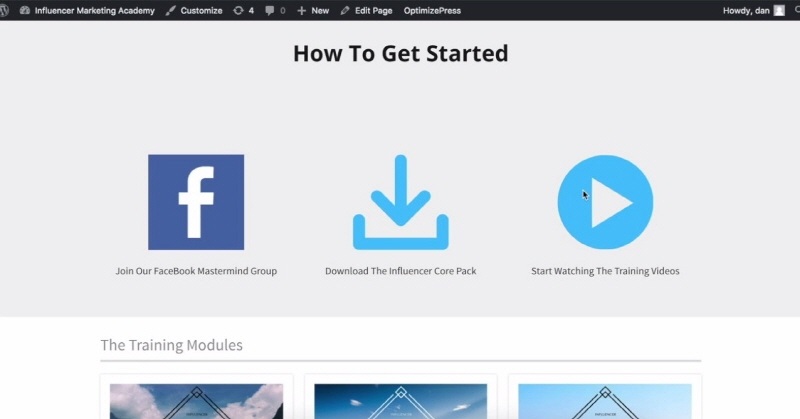Open Influencer Marketing Academy site menu
This screenshot has height=419, width=800.
(x=87, y=10)
